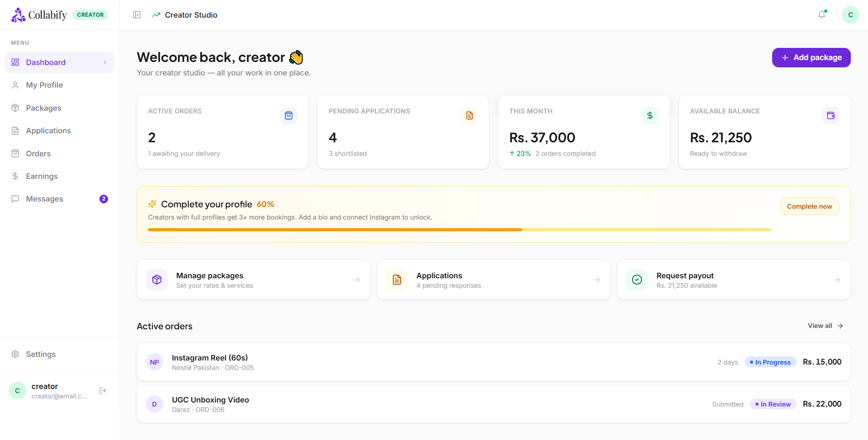The width and height of the screenshot is (868, 440).
Task: Log out using the sidebar exit icon
Action: pyautogui.click(x=103, y=390)
